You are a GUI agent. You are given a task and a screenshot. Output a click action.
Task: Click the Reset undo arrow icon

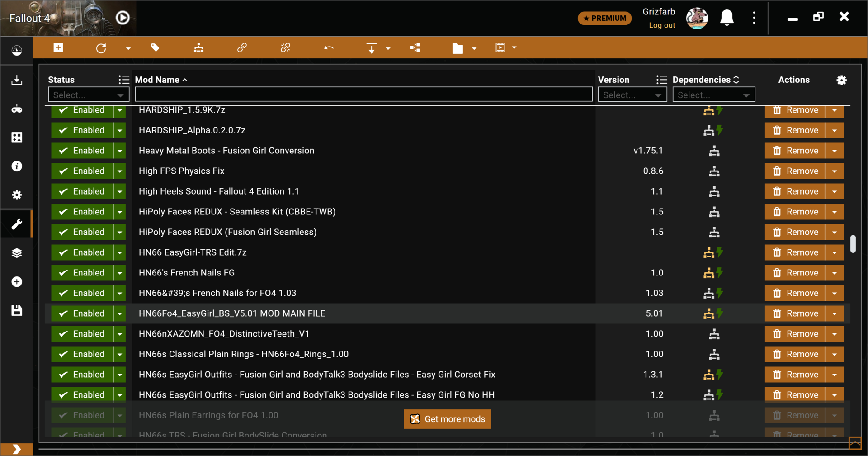click(x=329, y=47)
